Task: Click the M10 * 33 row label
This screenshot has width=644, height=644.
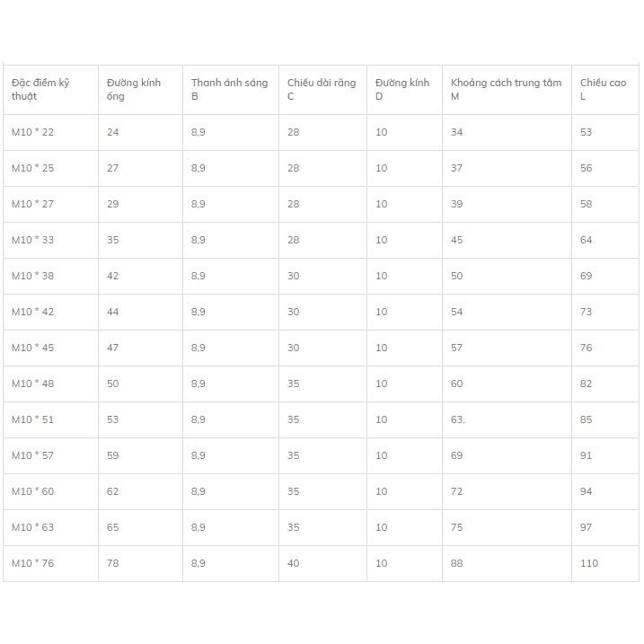Action: pyautogui.click(x=33, y=240)
